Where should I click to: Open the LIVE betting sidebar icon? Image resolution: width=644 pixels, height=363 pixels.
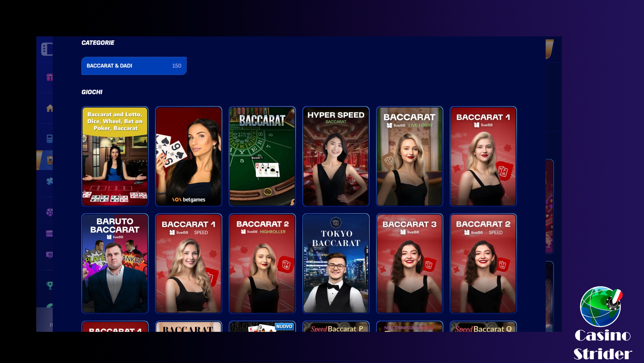[x=50, y=233]
